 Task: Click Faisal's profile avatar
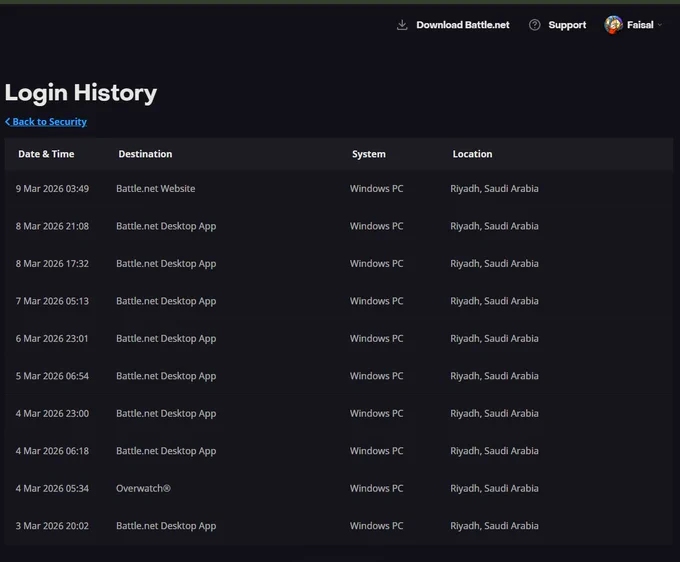(613, 25)
